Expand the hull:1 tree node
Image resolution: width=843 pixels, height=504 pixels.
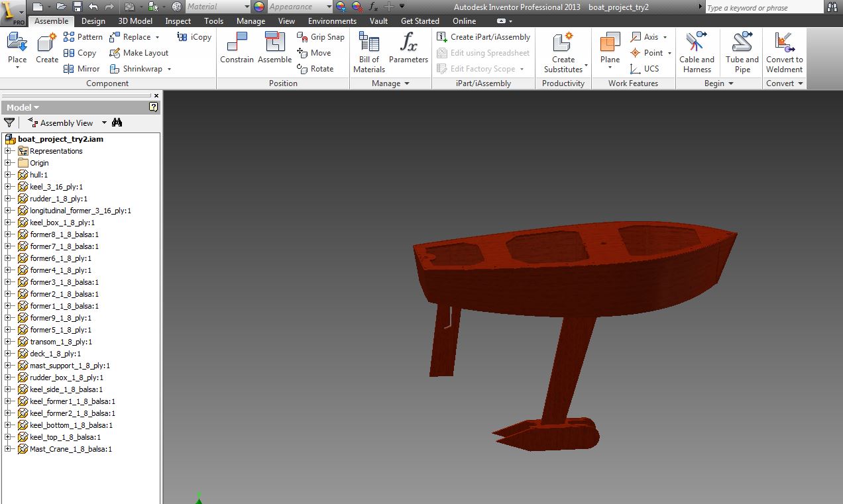(8, 175)
